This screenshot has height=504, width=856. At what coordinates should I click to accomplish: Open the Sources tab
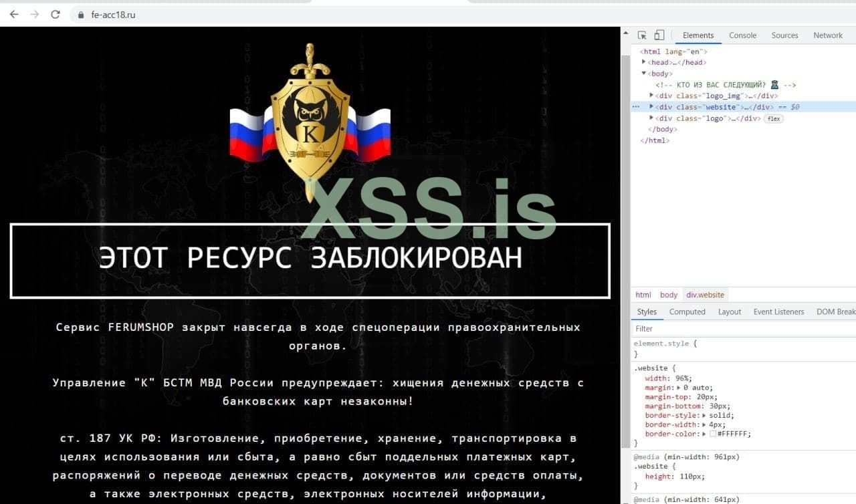point(784,35)
